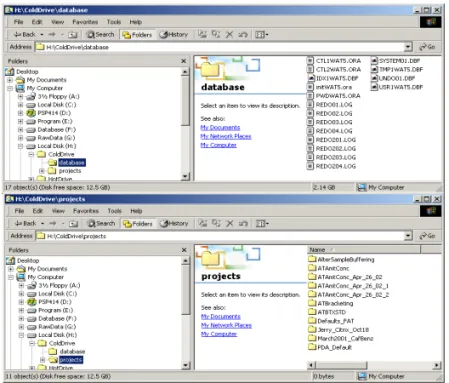Close Folders pane in database window

184,61
